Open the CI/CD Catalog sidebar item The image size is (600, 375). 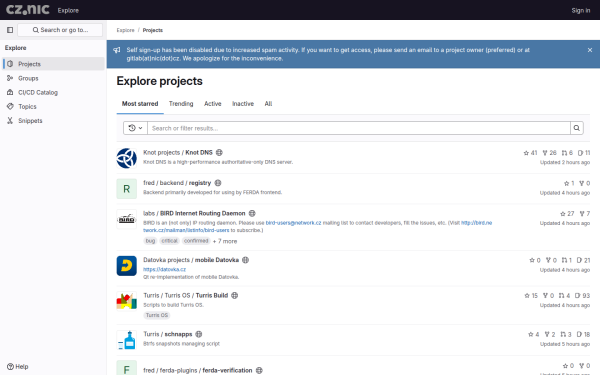pyautogui.click(x=54, y=92)
